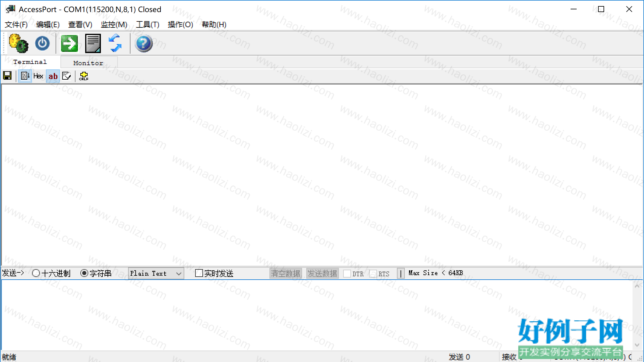Screen dimensions: 644x362
Task: Switch the display to Hex mode
Action: [x=38, y=76]
